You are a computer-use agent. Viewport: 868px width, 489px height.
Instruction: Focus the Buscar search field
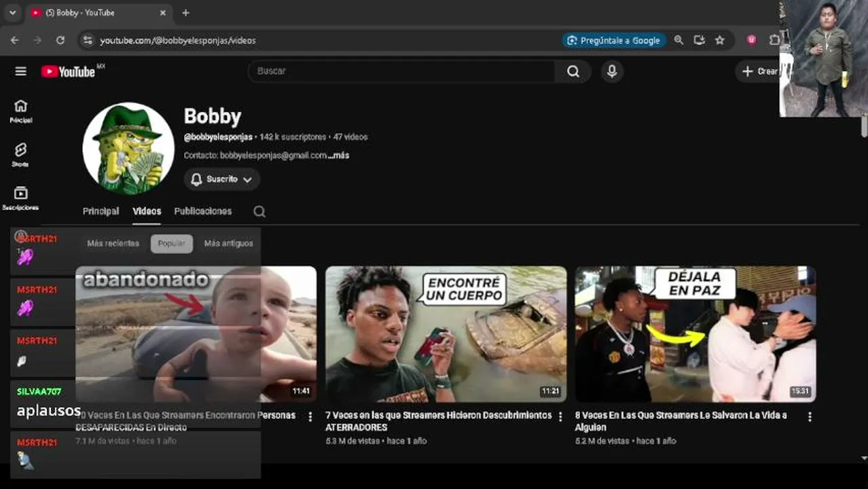tap(401, 71)
